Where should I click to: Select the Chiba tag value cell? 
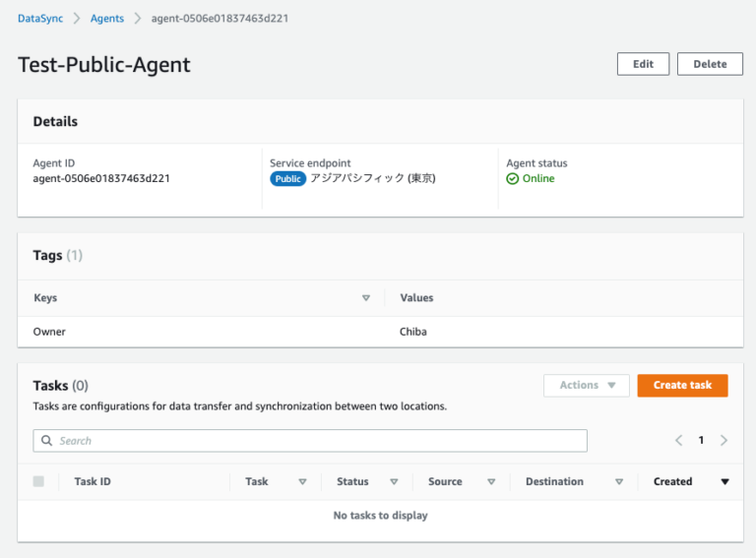pyautogui.click(x=413, y=332)
